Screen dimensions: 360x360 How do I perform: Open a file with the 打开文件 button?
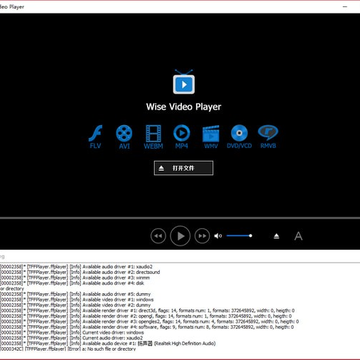point(184,168)
